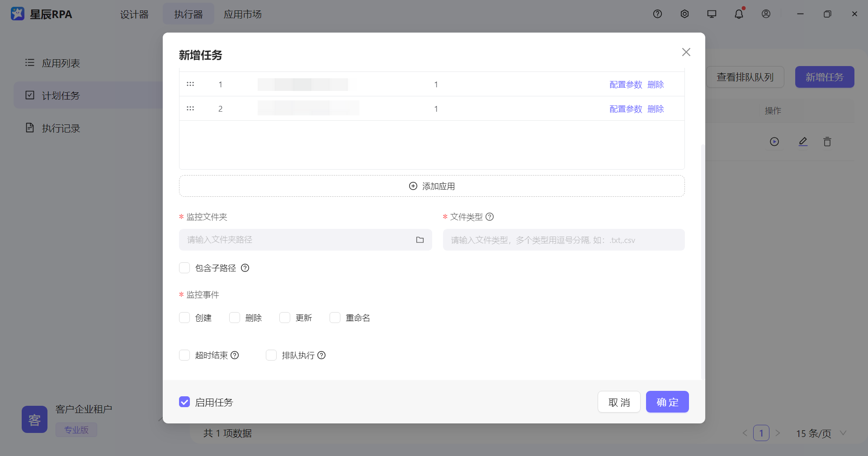Check the 创建 monitoring event checkbox
This screenshot has width=868, height=456.
184,317
